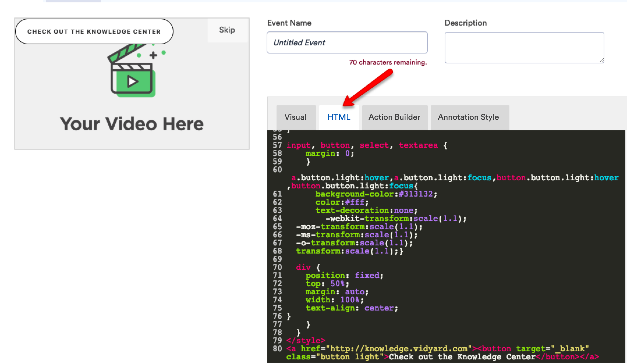
Task: Click the 'position: fixed;' code line
Action: [x=344, y=275]
